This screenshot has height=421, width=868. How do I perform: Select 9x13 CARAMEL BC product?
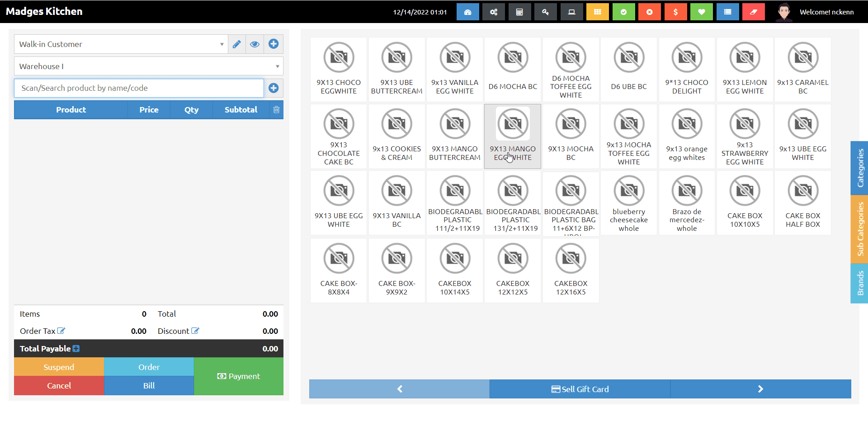802,70
